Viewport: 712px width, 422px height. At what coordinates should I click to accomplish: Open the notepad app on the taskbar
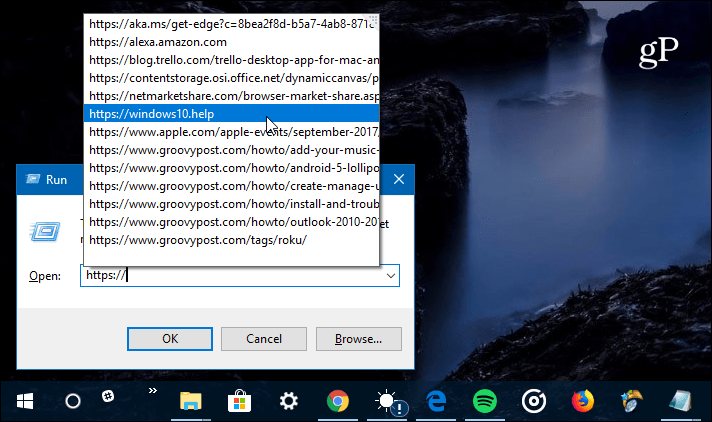pyautogui.click(x=680, y=402)
